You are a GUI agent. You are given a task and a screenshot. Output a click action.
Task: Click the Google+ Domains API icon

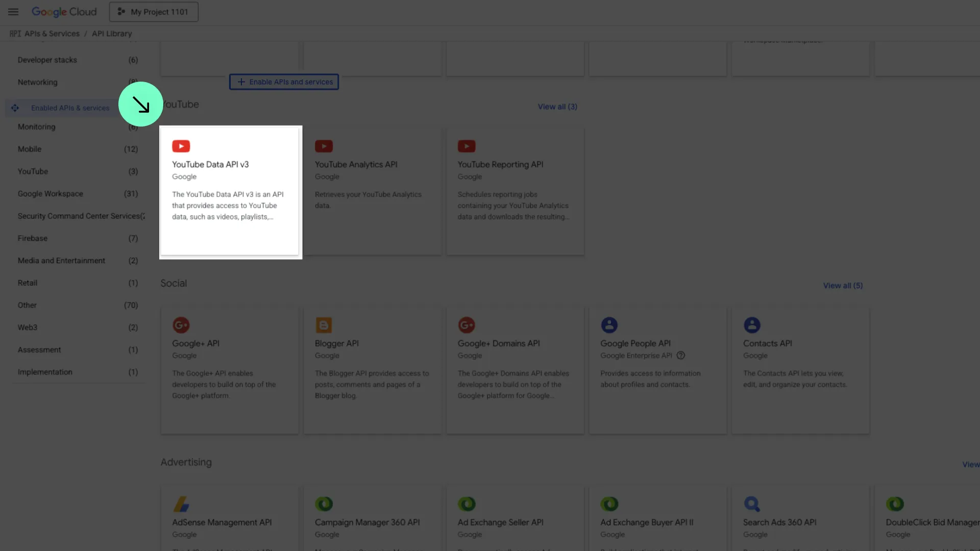(467, 325)
